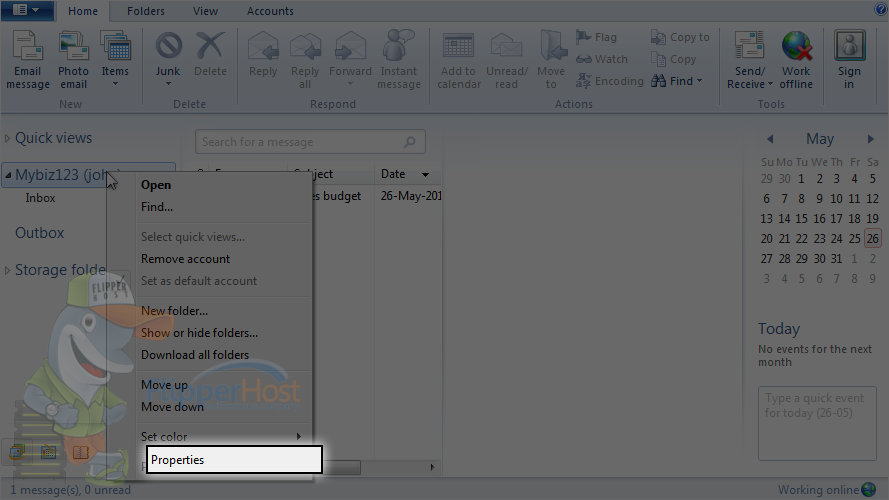The height and width of the screenshot is (500, 889).
Task: Switch to the Home ribbon tab
Action: click(83, 11)
